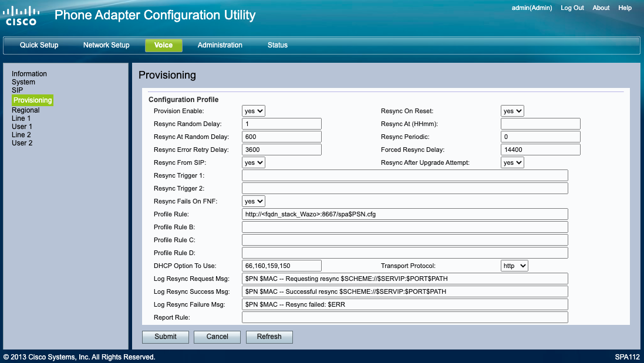Image resolution: width=644 pixels, height=363 pixels.
Task: Click the Resync Random Delay field
Action: [282, 124]
